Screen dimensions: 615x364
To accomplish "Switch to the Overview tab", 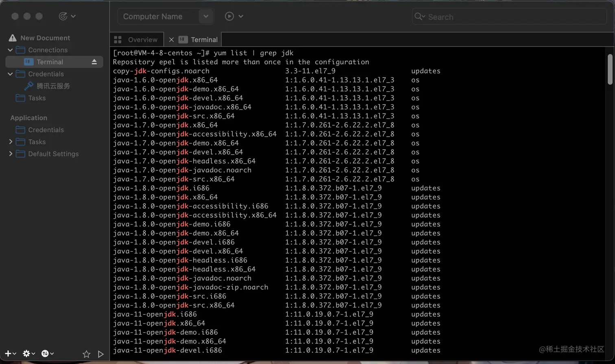I will coord(137,39).
